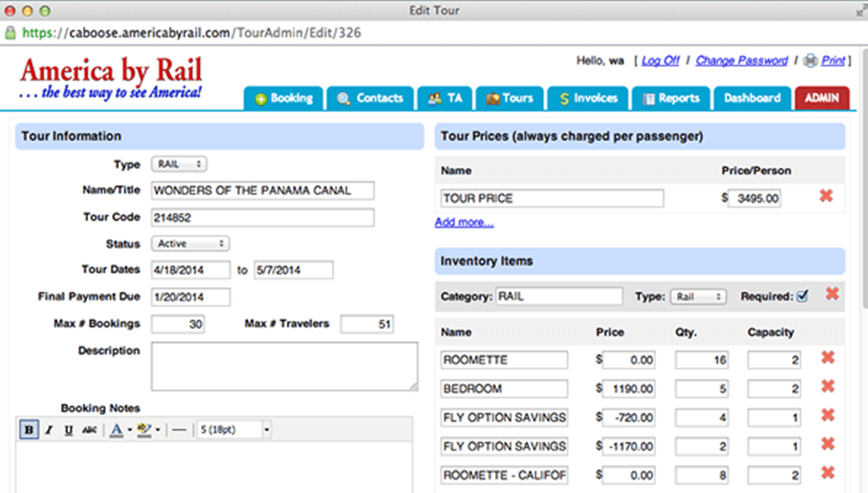
Task: Expand the font size 5 (18pt) dropdown
Action: [266, 430]
